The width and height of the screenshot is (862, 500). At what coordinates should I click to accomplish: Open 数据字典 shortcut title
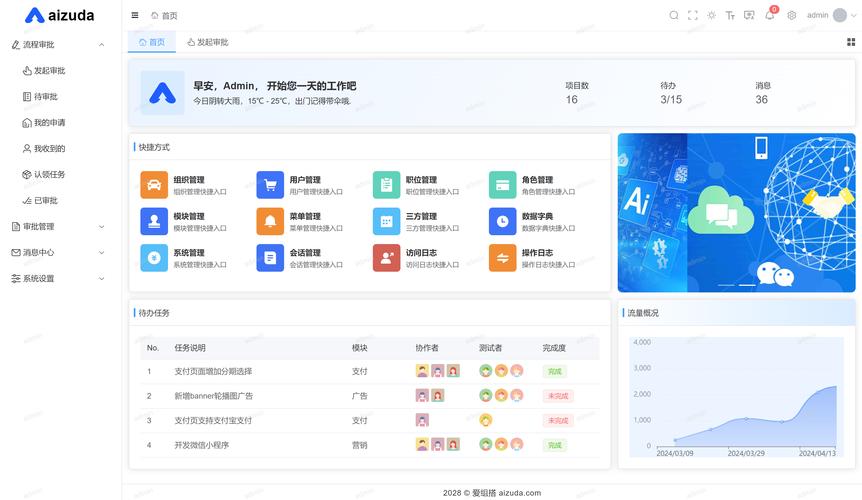538,216
